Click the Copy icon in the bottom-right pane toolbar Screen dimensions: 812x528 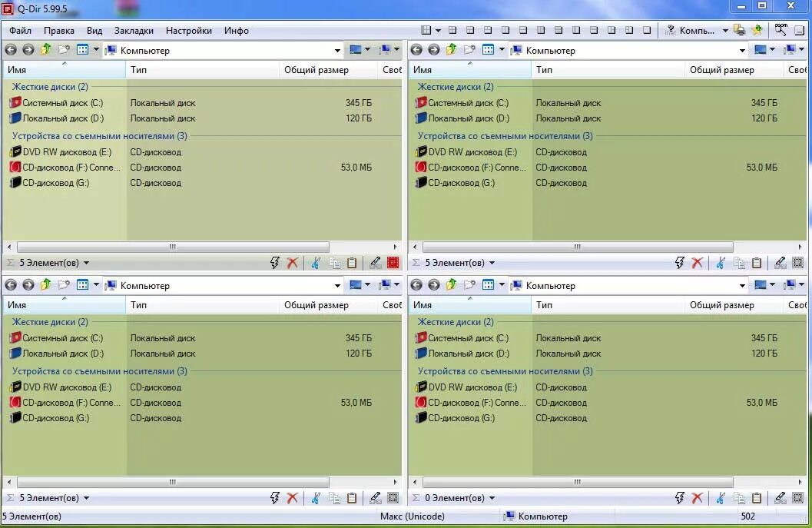(x=739, y=497)
